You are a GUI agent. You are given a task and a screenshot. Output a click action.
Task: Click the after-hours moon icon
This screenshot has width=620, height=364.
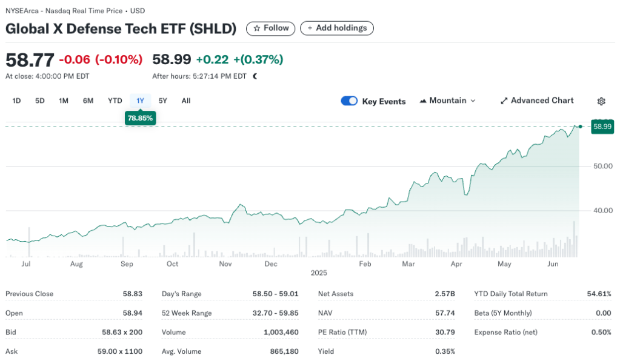(255, 76)
